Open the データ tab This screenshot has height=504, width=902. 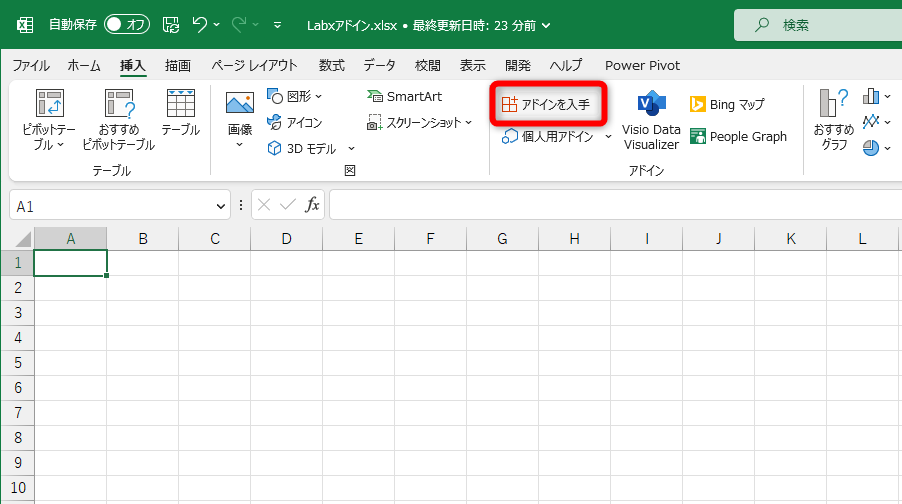point(380,66)
